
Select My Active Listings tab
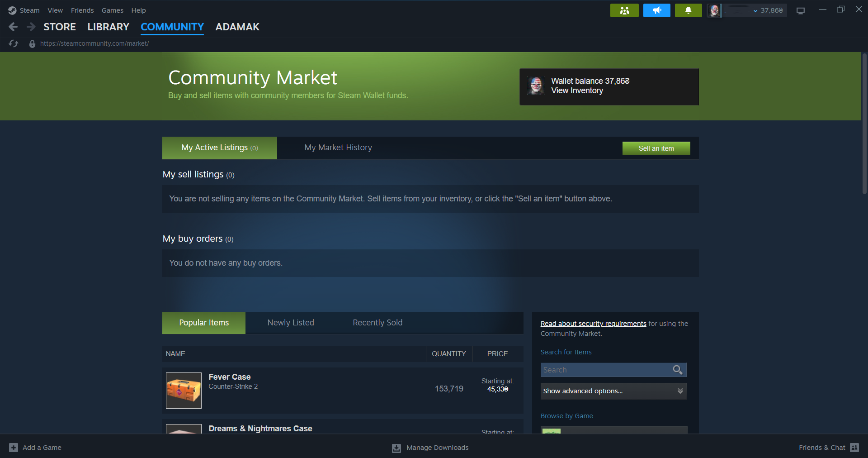(x=220, y=148)
